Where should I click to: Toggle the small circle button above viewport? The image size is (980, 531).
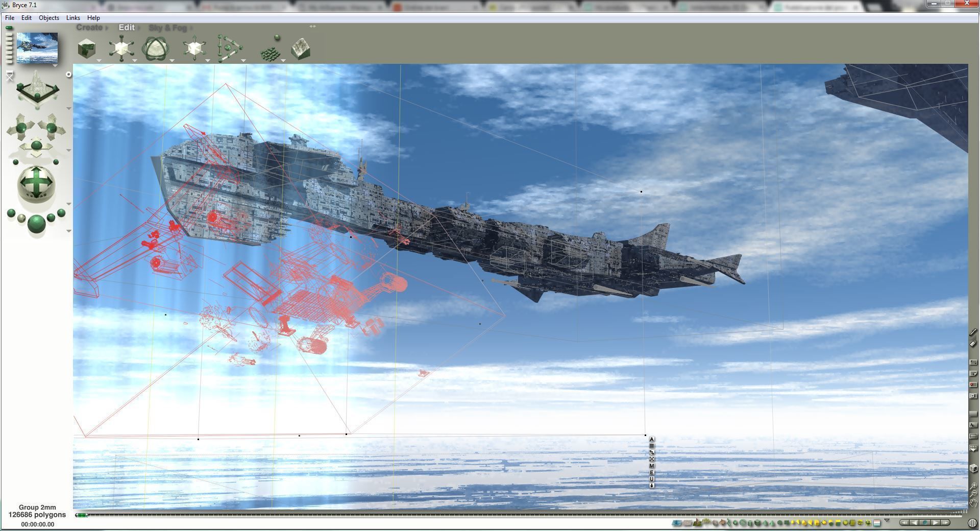click(69, 75)
